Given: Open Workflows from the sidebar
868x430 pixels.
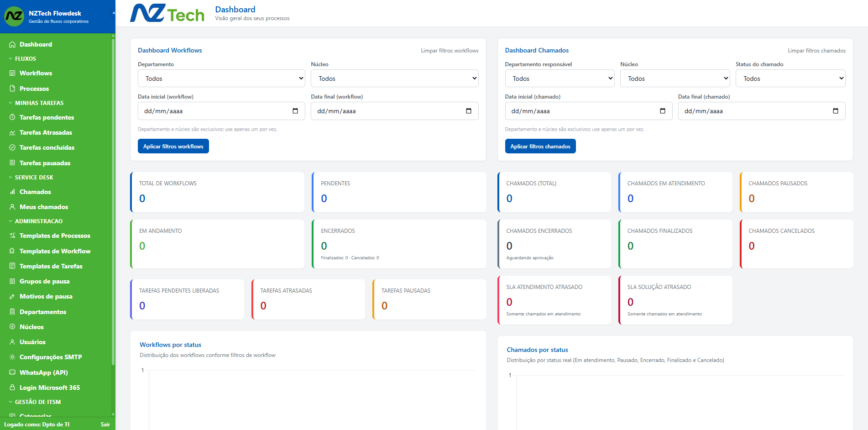Looking at the screenshot, I should coord(36,73).
